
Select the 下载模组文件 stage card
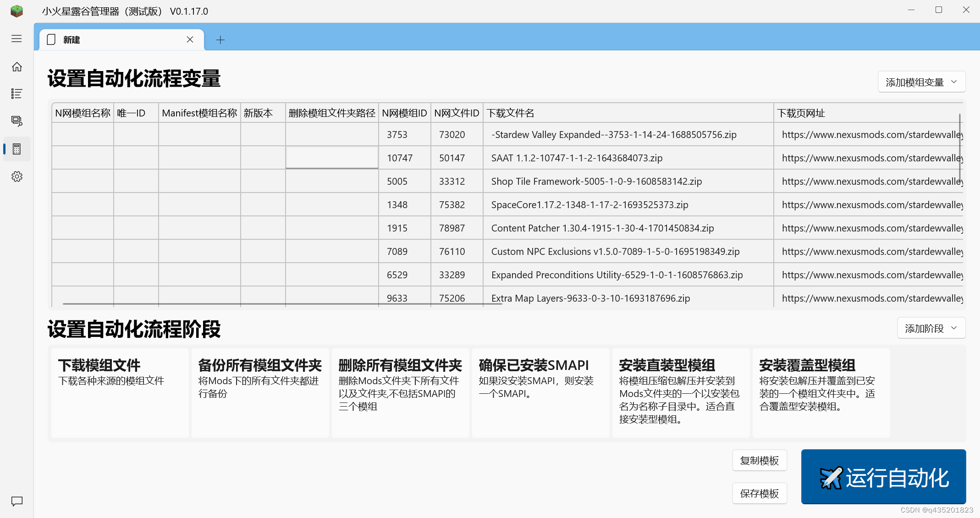pos(120,392)
